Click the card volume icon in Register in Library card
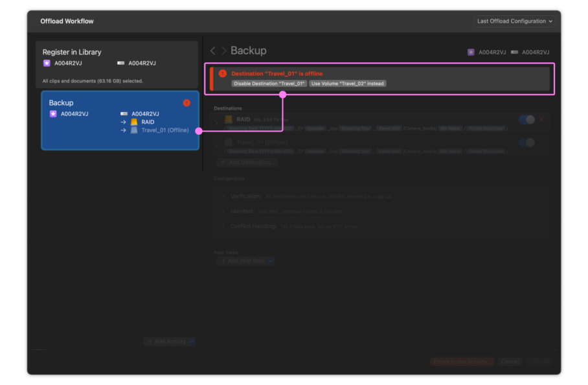Screen dimensions: 588x385 pyautogui.click(x=120, y=63)
